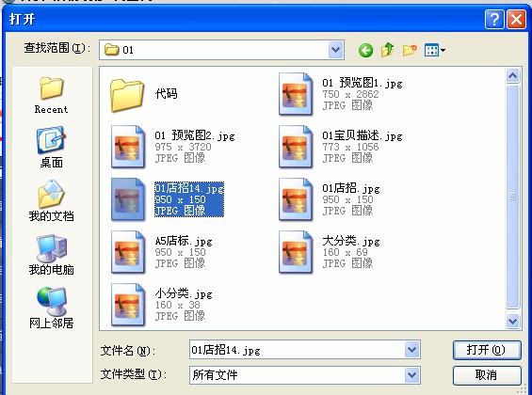Click the 160 x 69 dimensions text
This screenshot has height=395, width=532.
tap(345, 252)
